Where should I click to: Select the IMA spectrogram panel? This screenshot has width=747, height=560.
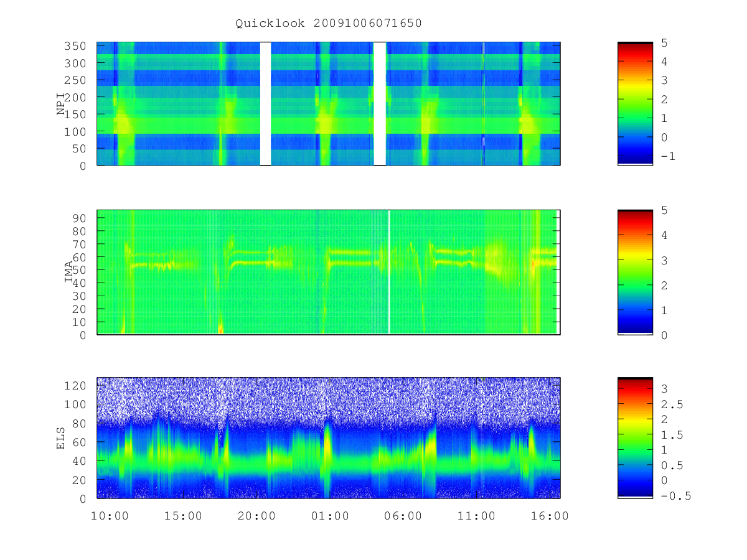[x=329, y=273]
